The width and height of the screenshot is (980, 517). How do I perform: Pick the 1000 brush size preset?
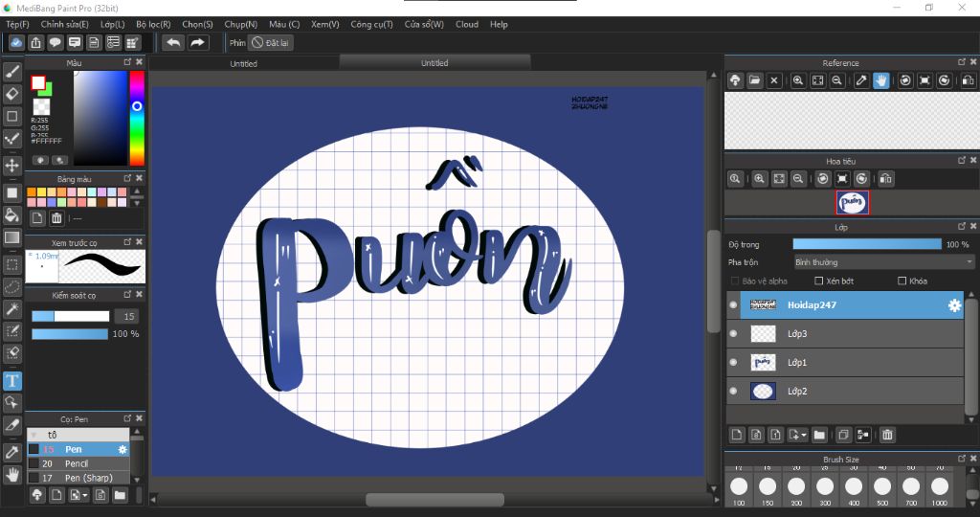click(x=940, y=486)
